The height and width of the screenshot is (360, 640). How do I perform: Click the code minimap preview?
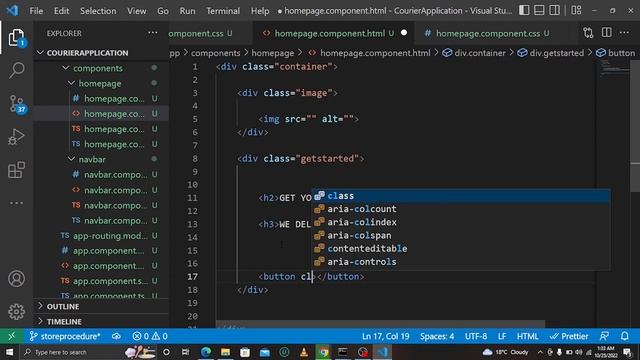tap(614, 69)
